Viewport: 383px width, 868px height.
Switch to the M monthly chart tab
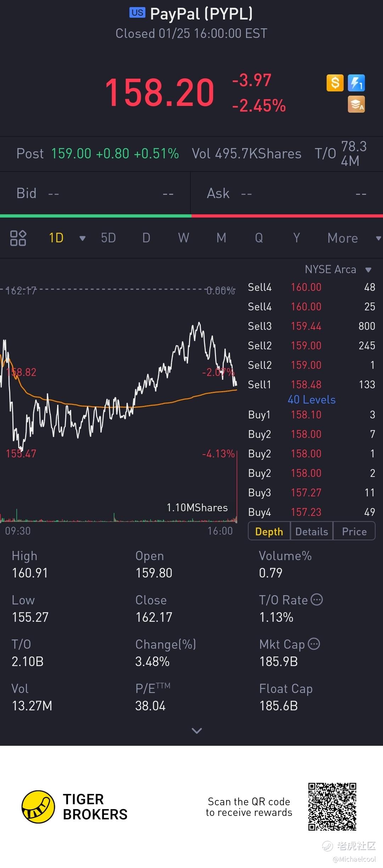pos(221,238)
